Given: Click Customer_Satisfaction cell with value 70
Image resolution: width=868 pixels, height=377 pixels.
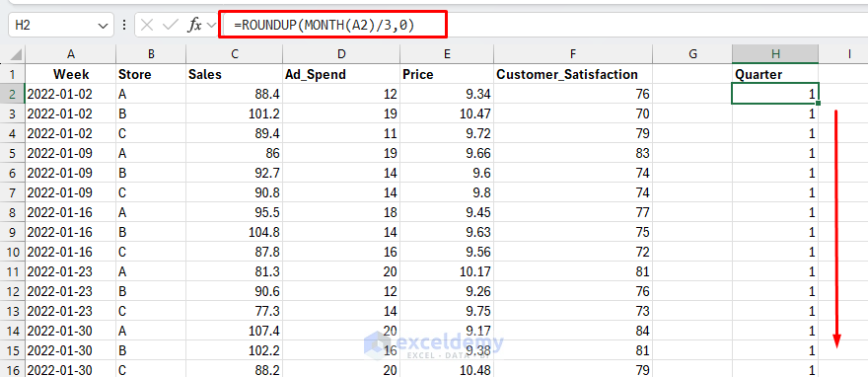Looking at the screenshot, I should click(x=573, y=114).
